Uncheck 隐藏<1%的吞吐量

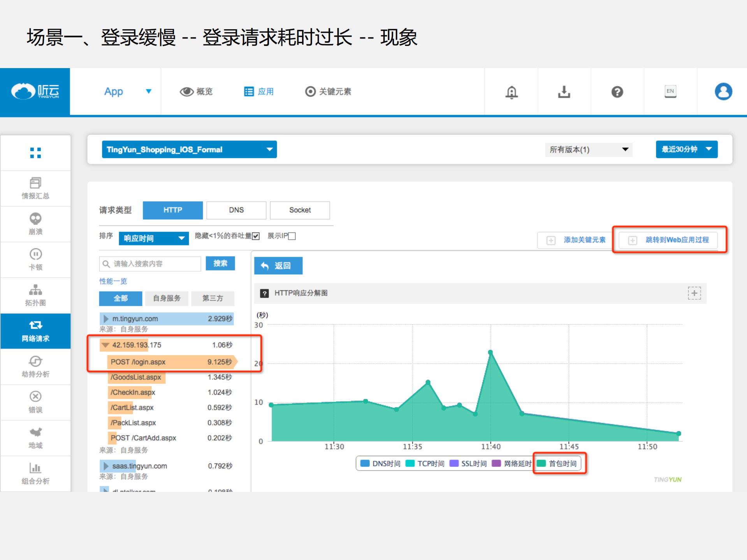coord(256,236)
